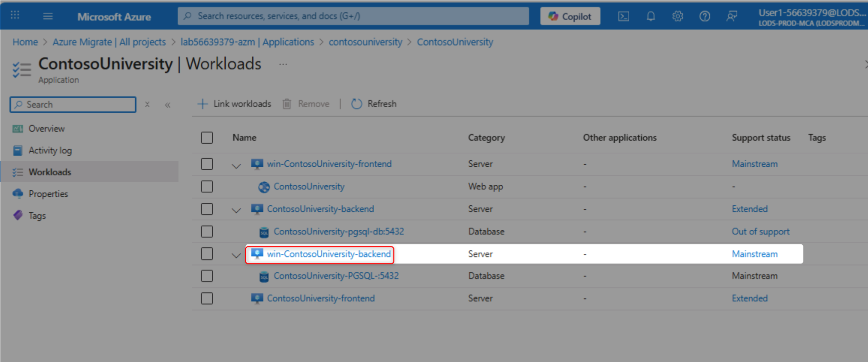The width and height of the screenshot is (868, 362).
Task: Open lowercase contosouniversity breadcrumb
Action: click(365, 42)
